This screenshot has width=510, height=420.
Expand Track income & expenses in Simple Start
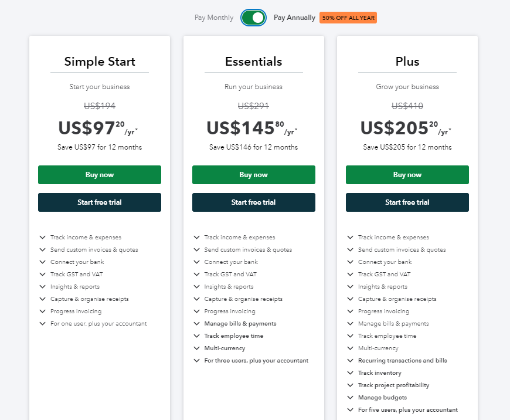click(x=43, y=238)
